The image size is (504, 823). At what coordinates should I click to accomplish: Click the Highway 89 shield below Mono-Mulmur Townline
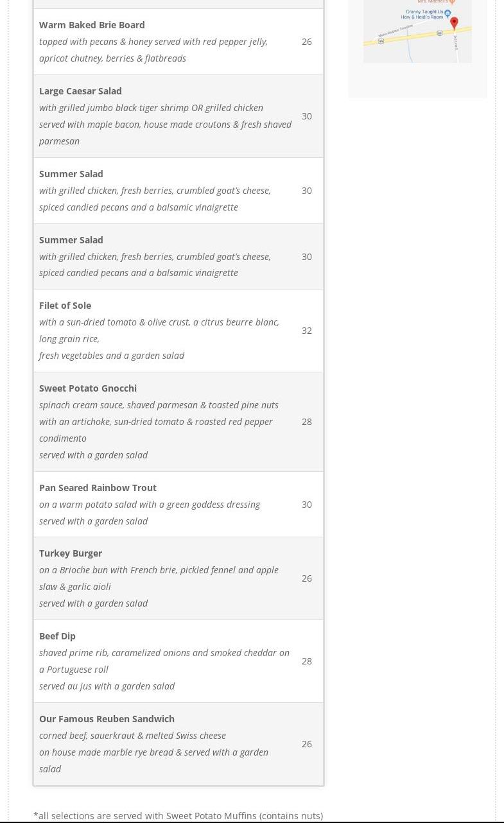coord(381,41)
